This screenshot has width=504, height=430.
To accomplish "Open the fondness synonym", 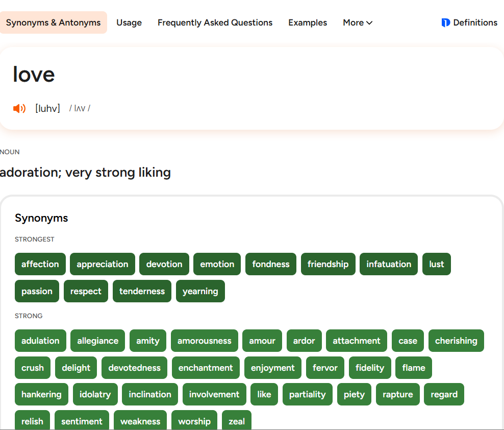I will (x=271, y=264).
